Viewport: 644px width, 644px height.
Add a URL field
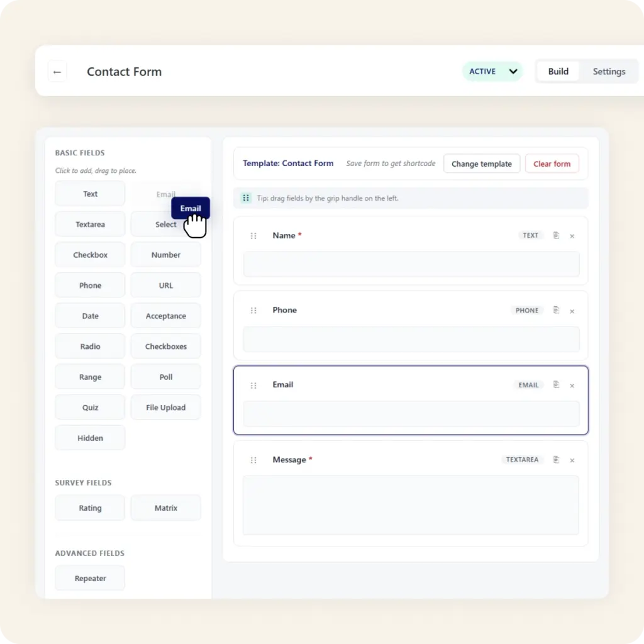coord(165,286)
